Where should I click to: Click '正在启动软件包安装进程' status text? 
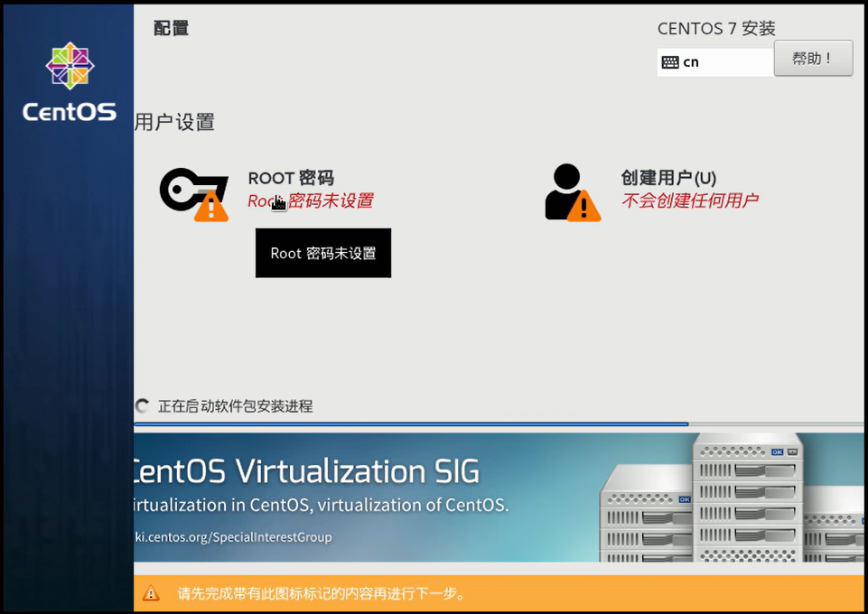point(235,406)
